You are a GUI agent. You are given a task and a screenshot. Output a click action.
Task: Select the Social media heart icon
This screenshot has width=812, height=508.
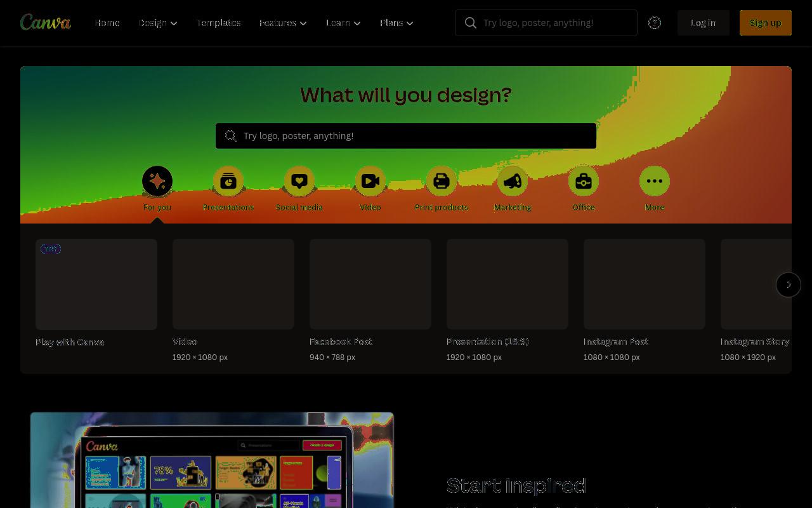(299, 181)
